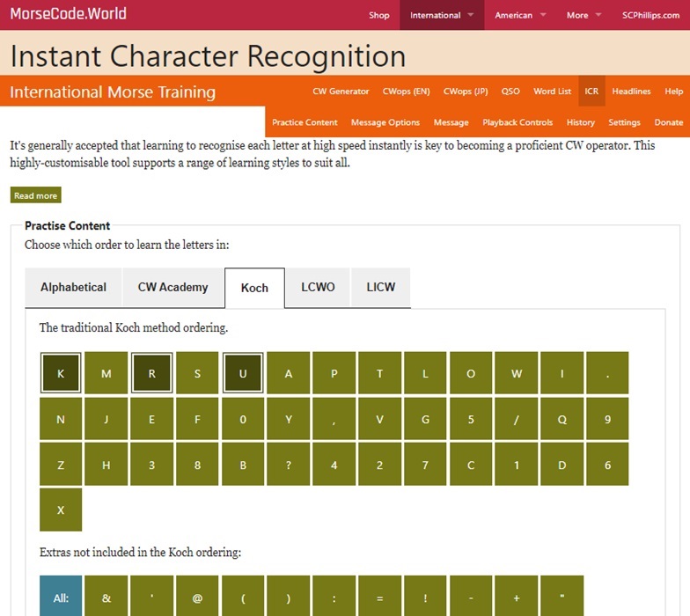
Task: Open the Headlines trainer
Action: 631,92
